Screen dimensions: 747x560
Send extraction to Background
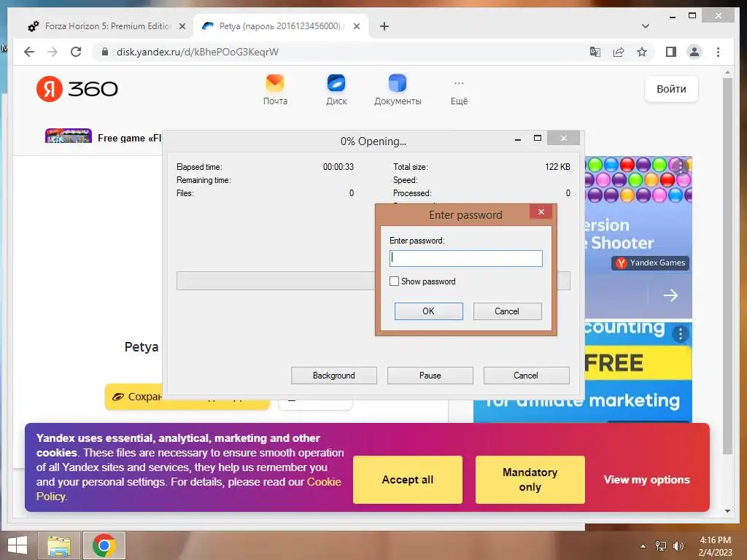click(334, 376)
